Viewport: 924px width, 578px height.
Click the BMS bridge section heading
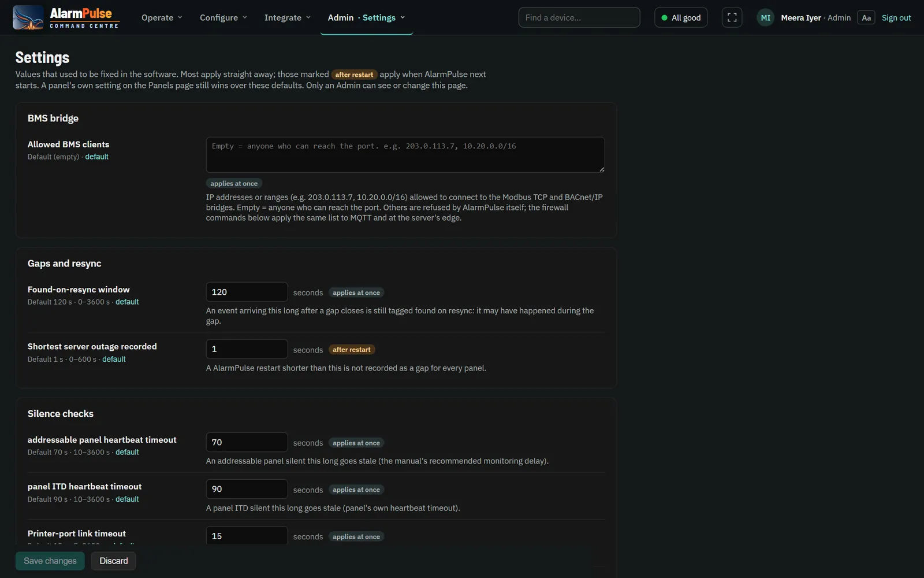pos(53,118)
